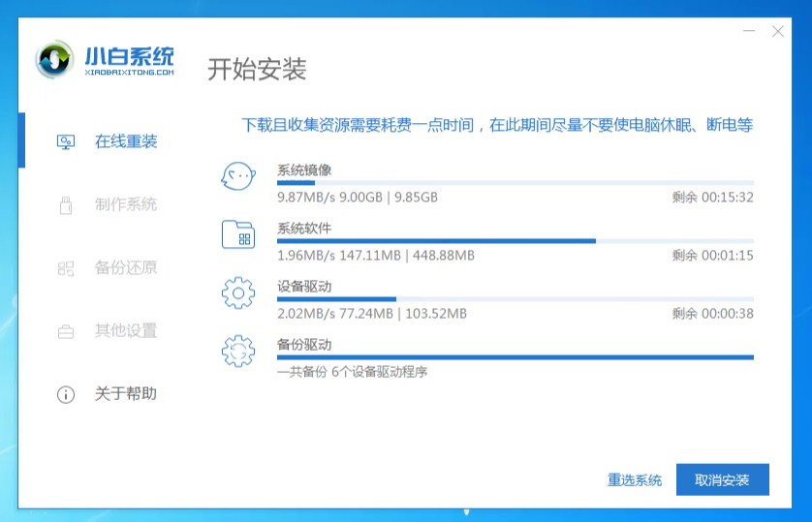Click the 制作系统 USB drive icon
The image size is (812, 522).
click(66, 205)
